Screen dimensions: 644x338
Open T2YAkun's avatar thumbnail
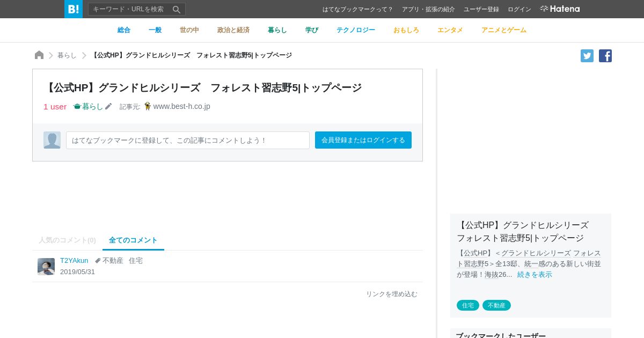pyautogui.click(x=46, y=267)
